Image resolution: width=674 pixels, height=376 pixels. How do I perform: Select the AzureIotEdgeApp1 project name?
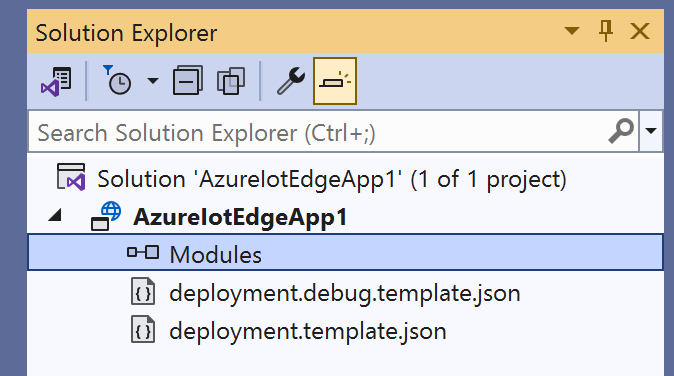coord(240,217)
